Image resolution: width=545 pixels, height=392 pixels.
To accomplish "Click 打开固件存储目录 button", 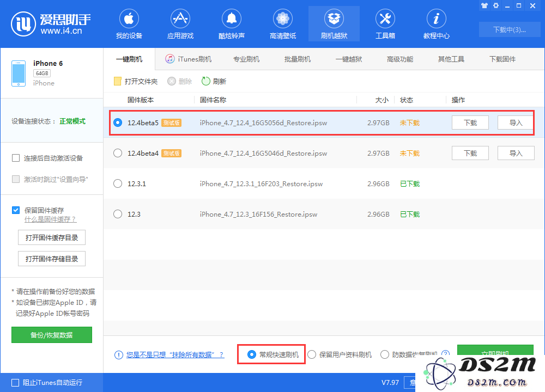I will [x=52, y=259].
